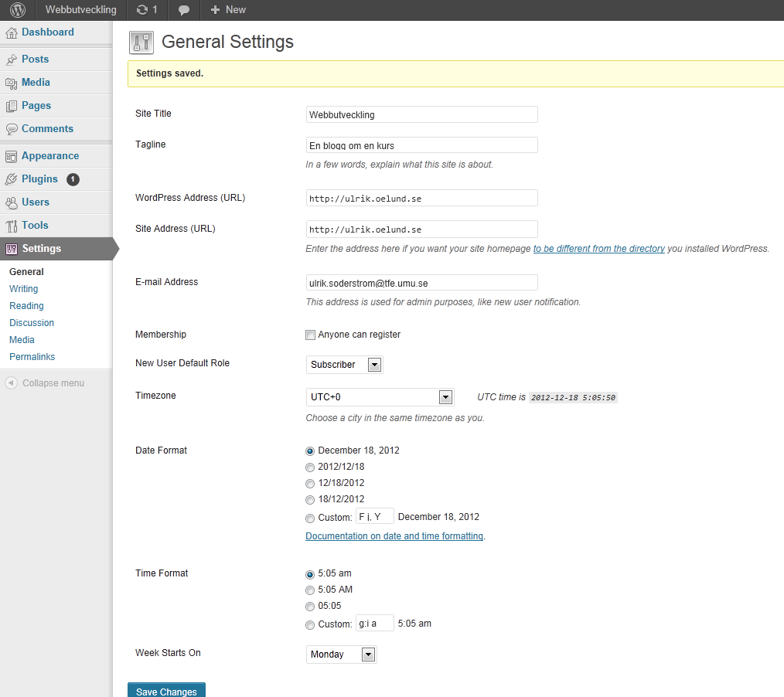Click the Save Changes button
Screen dimensions: 784x697
166,691
